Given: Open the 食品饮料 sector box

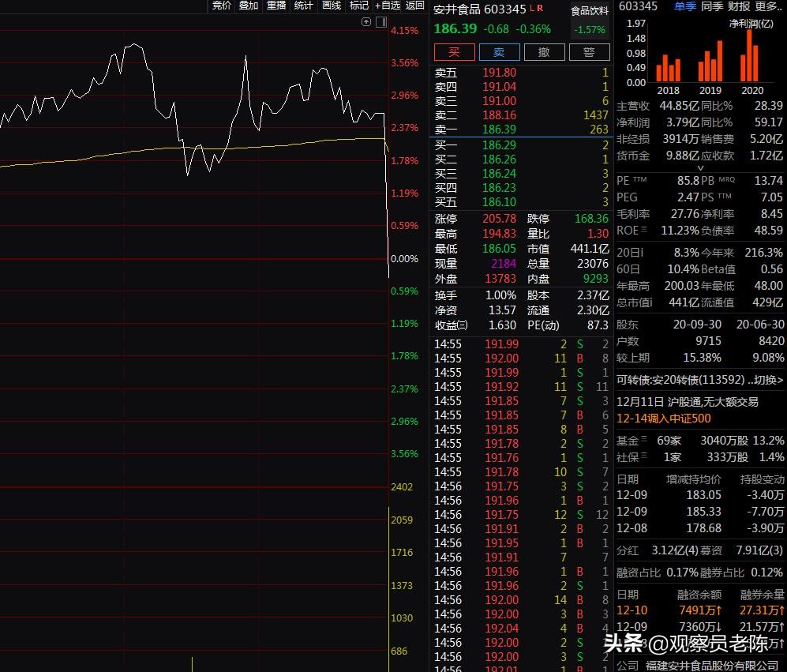Looking at the screenshot, I should tap(590, 20).
